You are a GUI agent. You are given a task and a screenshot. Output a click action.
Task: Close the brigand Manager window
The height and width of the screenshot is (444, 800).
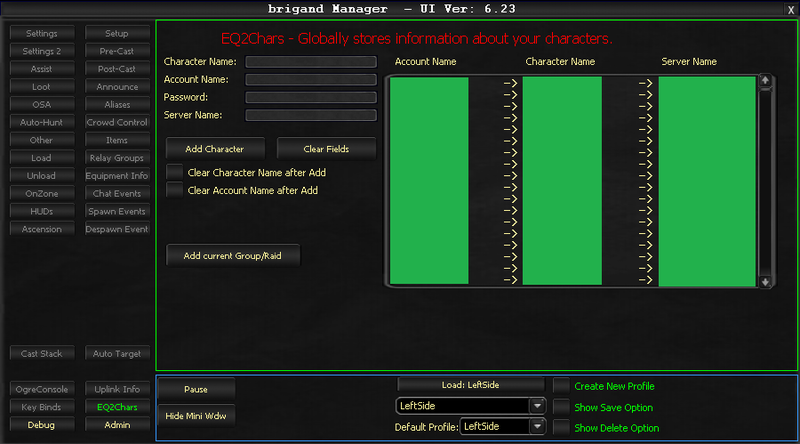tap(791, 10)
